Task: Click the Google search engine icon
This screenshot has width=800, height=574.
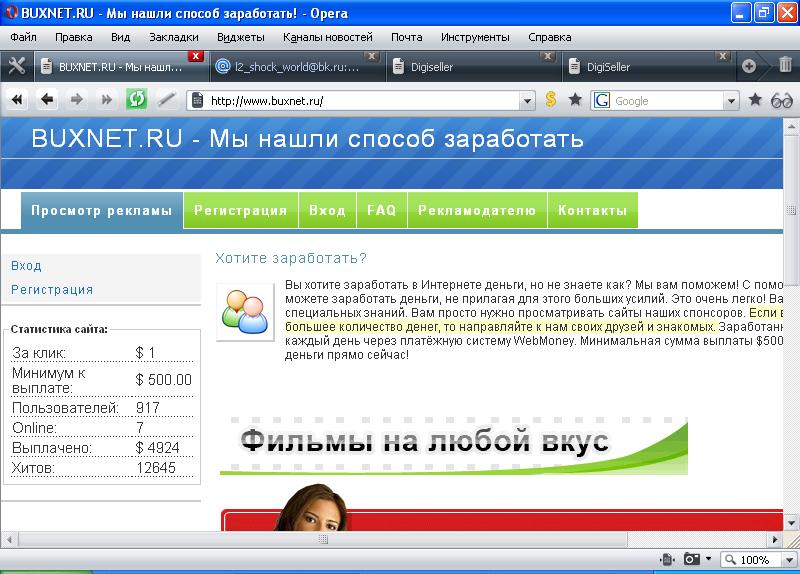Action: pyautogui.click(x=602, y=101)
